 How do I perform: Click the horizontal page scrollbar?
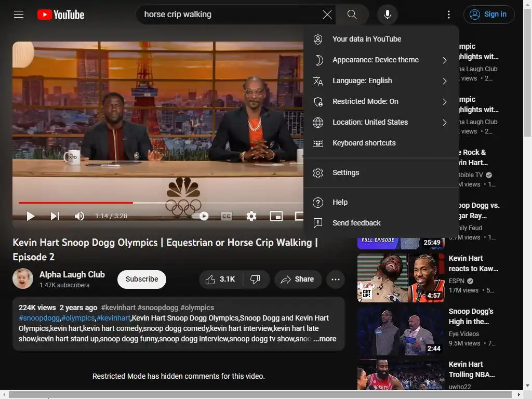[x=260, y=395]
